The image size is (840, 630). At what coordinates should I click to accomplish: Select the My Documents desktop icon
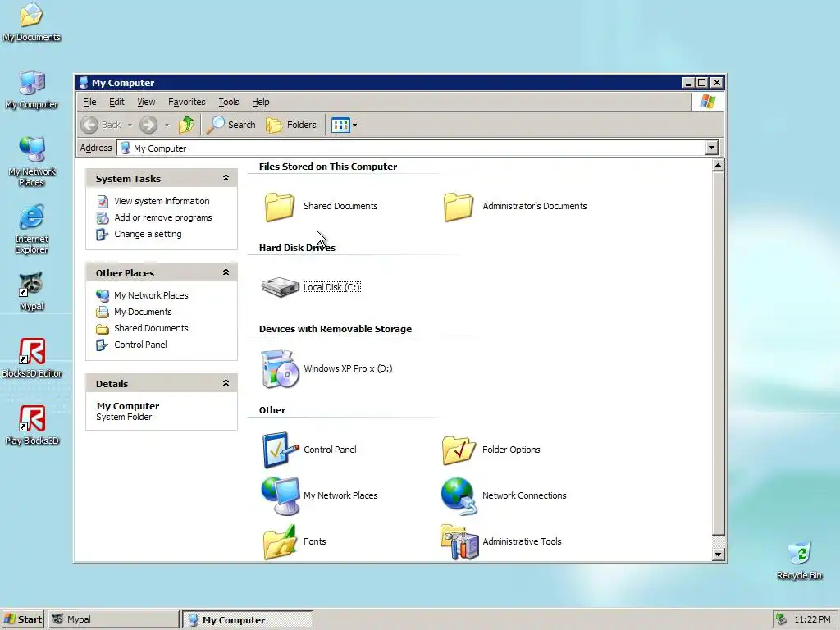(x=32, y=22)
